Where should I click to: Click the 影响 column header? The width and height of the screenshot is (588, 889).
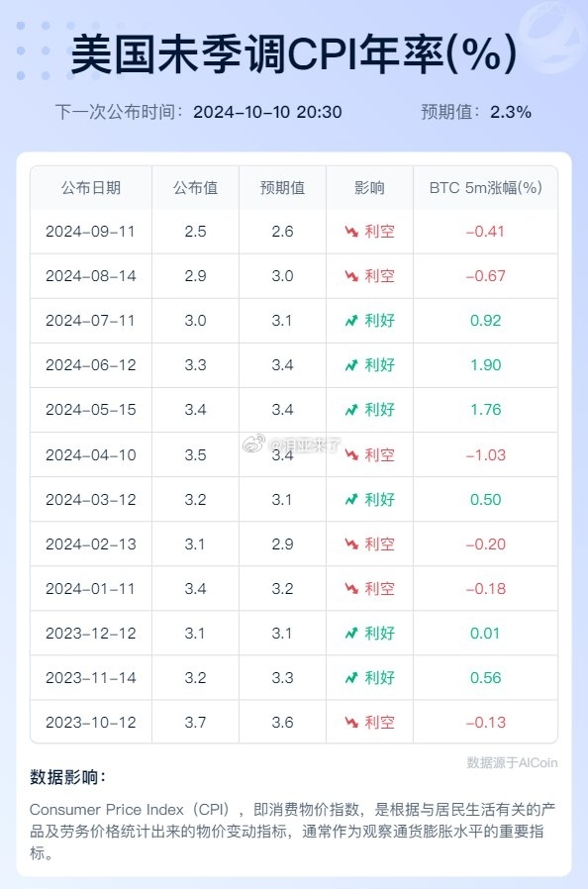pos(369,188)
